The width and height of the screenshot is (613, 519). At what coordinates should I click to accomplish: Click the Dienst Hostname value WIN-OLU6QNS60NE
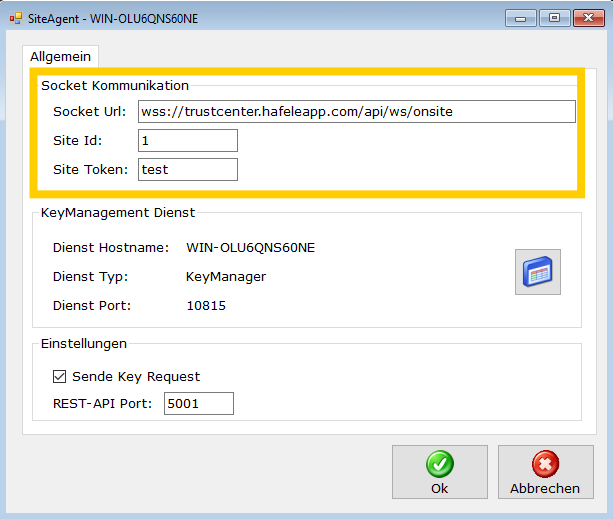(251, 247)
